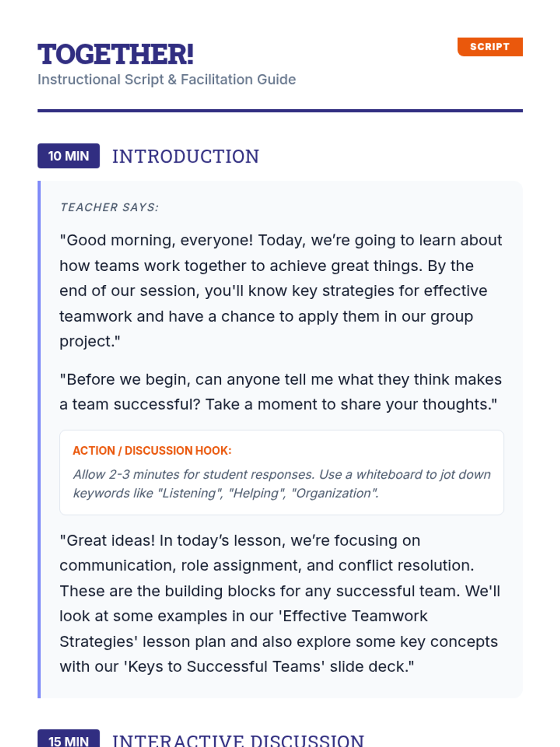Screen dimensions: 560x747
Task: Click the TOGETHER! title heading
Action: tap(115, 54)
